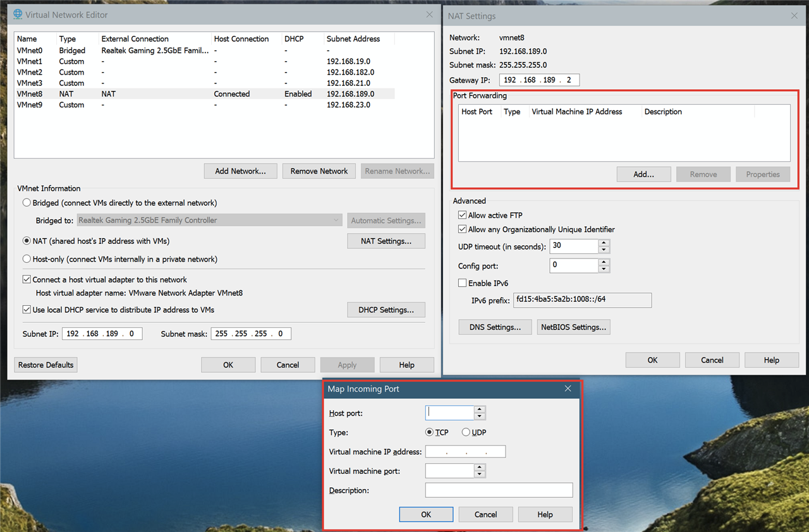
Task: Open DHCP Settings dialog
Action: [x=386, y=310]
